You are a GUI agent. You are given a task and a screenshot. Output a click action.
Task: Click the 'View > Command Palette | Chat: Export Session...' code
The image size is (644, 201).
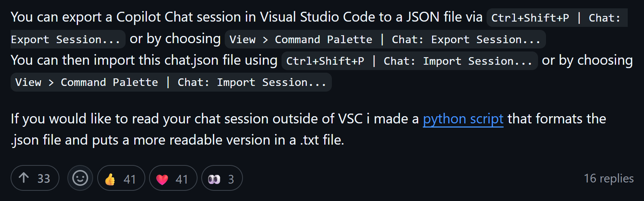point(385,39)
